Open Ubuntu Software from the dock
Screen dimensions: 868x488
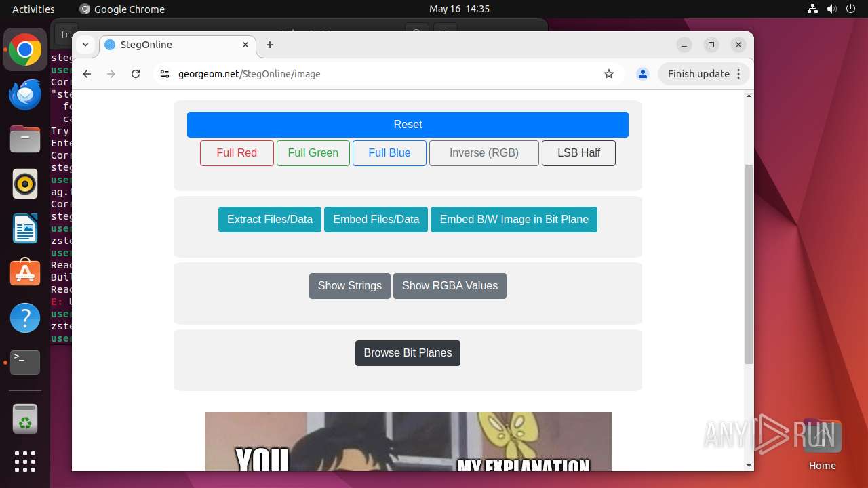25,273
